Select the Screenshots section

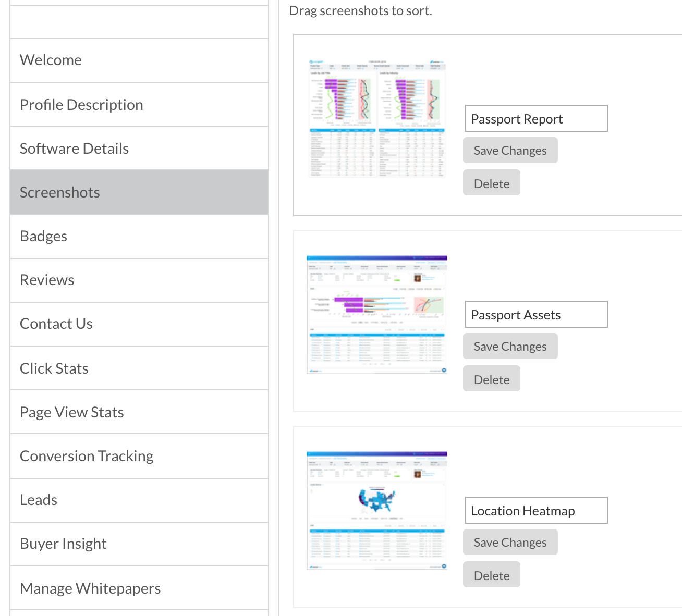click(x=59, y=192)
